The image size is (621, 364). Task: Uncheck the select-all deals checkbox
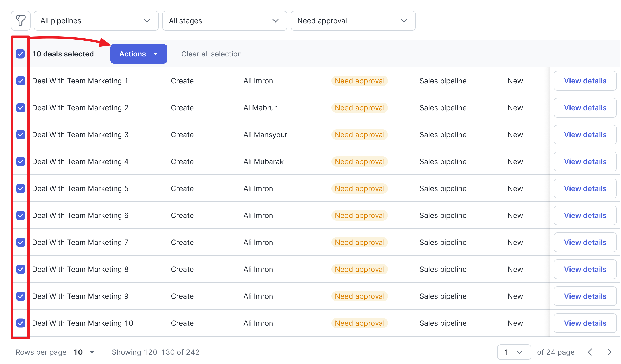click(20, 54)
